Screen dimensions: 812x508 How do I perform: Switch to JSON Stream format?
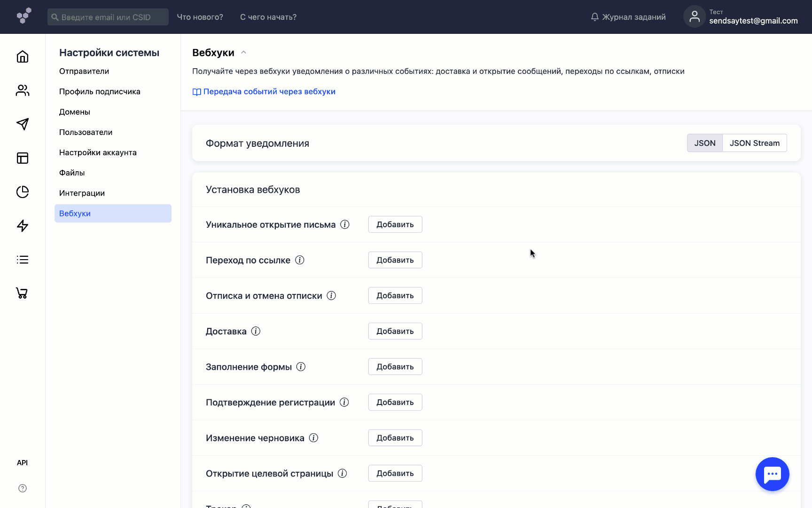pyautogui.click(x=755, y=143)
